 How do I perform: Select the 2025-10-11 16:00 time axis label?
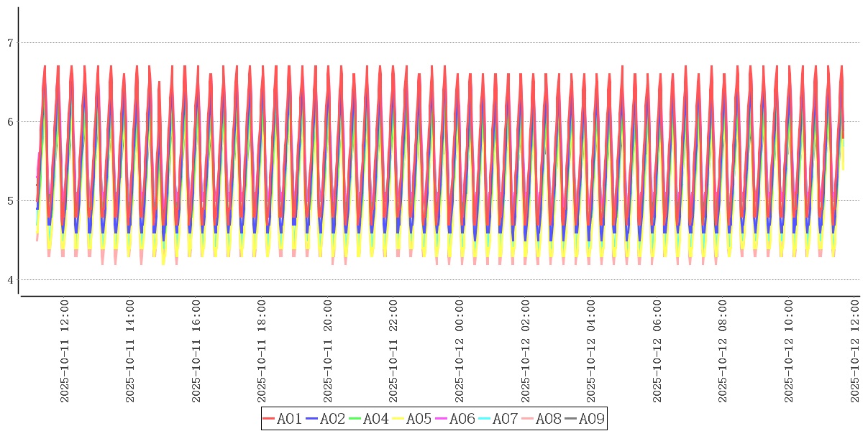(x=196, y=351)
